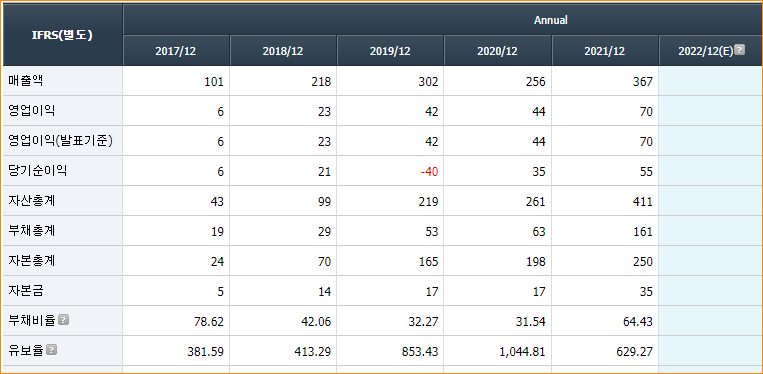Select 자본총계 value 198 for 2020/12
Image resolution: width=763 pixels, height=374 pixels.
(x=536, y=262)
